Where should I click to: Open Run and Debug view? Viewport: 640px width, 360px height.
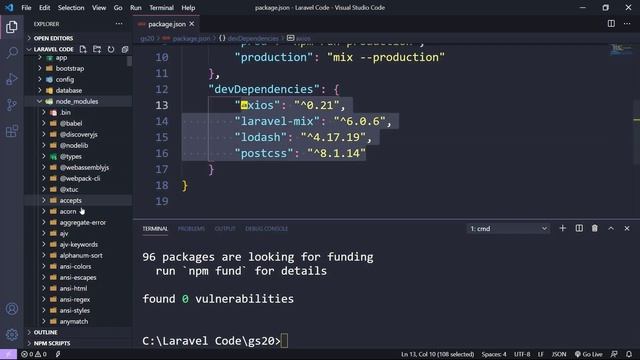[x=12, y=79]
